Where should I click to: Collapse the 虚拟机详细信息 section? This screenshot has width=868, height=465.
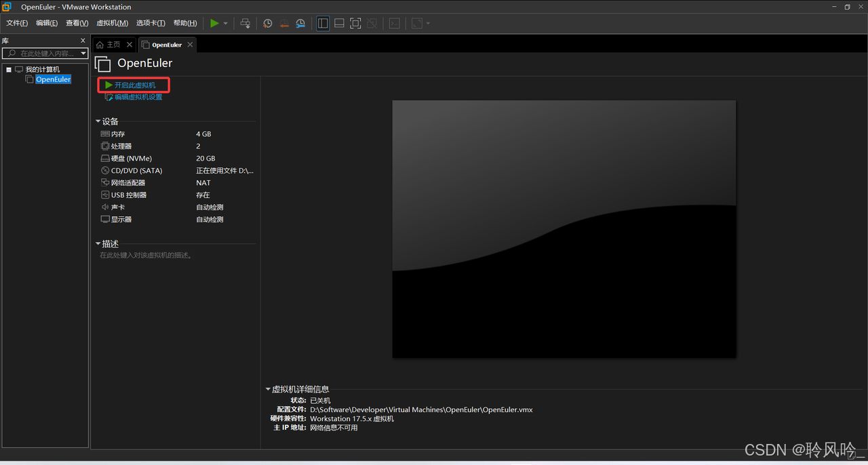pos(268,389)
